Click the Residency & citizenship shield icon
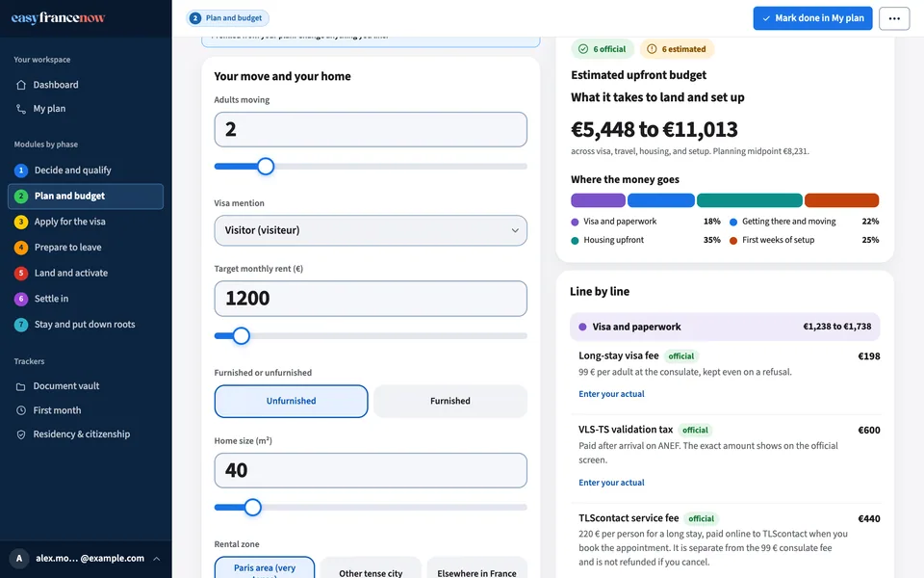This screenshot has width=924, height=578. click(21, 434)
